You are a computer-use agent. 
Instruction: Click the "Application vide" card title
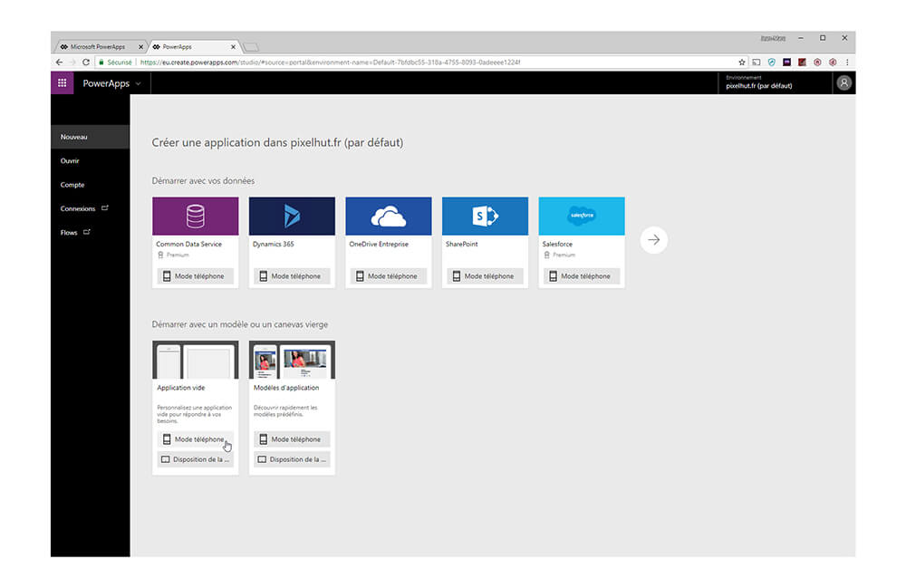[x=181, y=388]
